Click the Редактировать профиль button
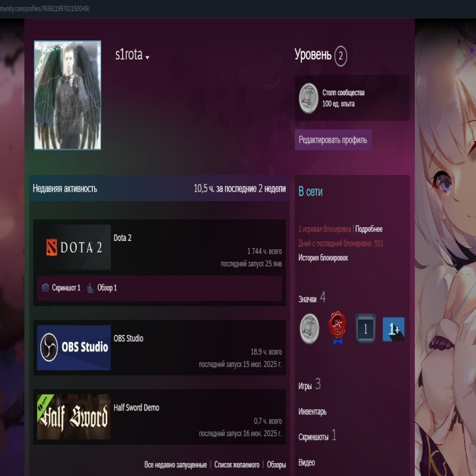Image resolution: width=476 pixels, height=476 pixels. 333,140
